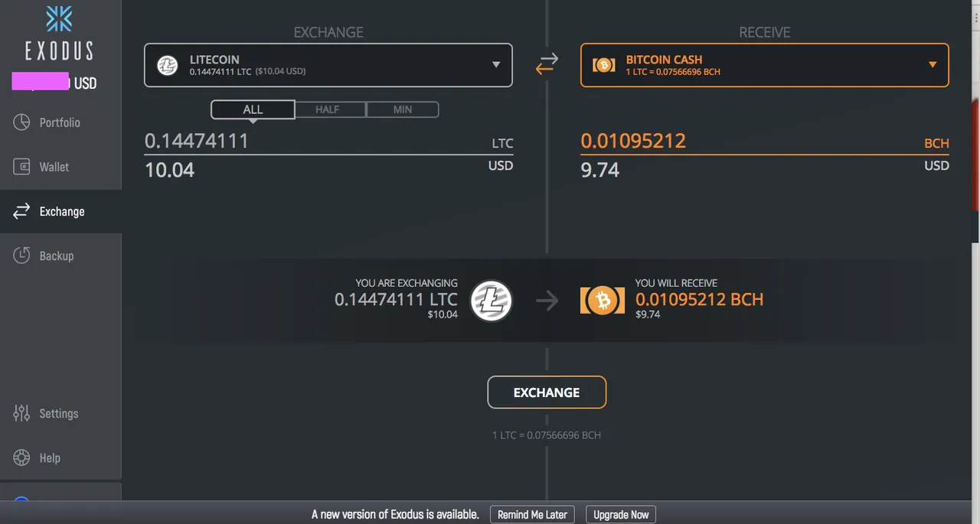980x524 pixels.
Task: Open Help from sidebar
Action: click(x=60, y=457)
